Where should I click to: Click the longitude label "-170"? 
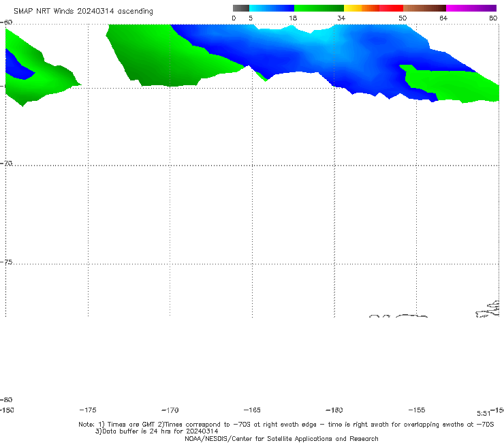pos(170,410)
